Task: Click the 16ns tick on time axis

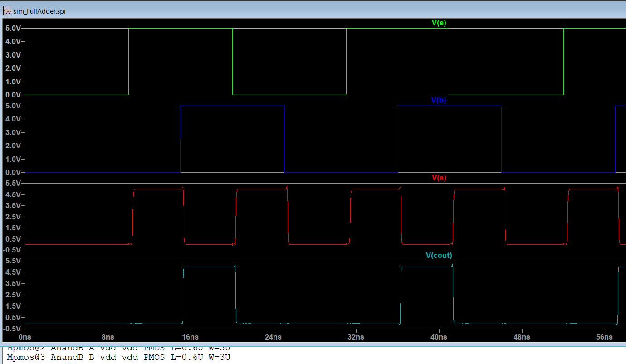Action: pyautogui.click(x=190, y=337)
